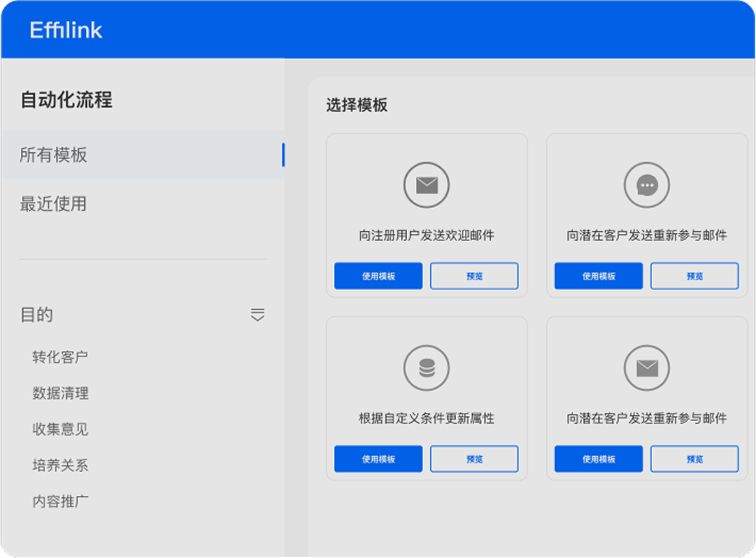Image resolution: width=756 pixels, height=558 pixels.
Task: Click 预览 on the chat bubble icon card
Action: click(694, 276)
